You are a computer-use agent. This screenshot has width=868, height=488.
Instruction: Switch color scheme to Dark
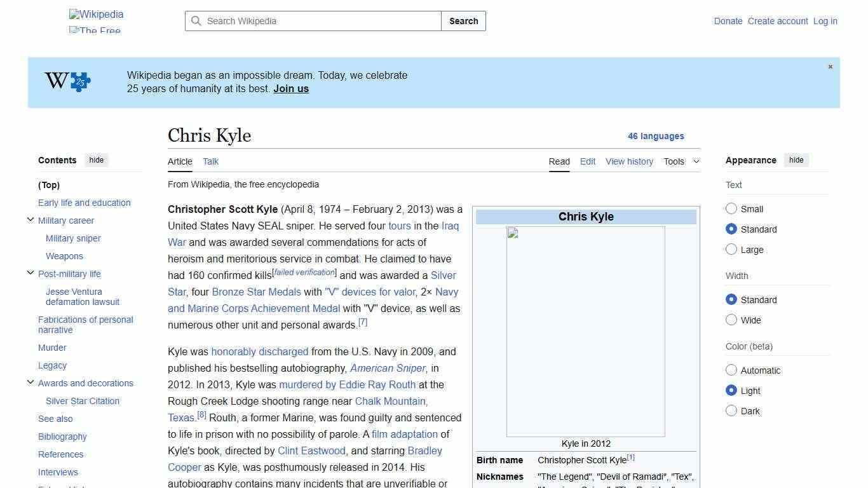coord(731,410)
